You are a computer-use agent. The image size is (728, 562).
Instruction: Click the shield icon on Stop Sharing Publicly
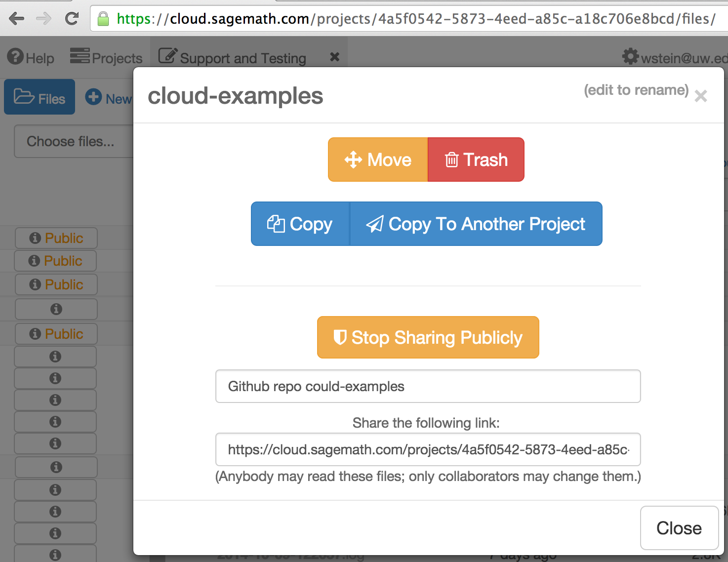[x=340, y=337]
